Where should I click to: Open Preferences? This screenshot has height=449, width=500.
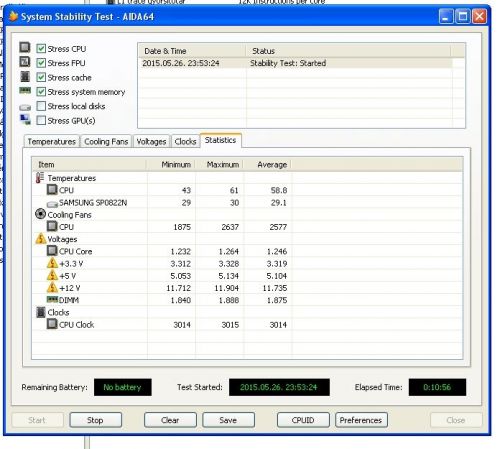click(x=361, y=420)
